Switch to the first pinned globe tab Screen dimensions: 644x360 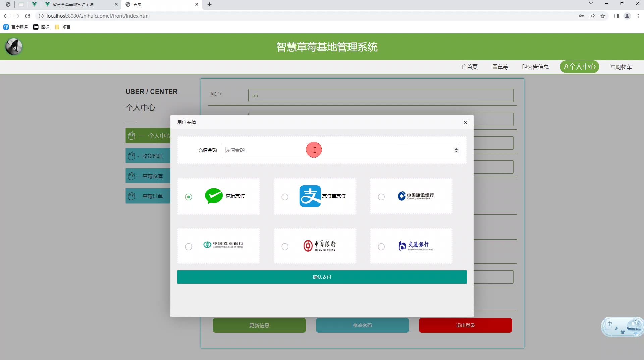coord(8,4)
